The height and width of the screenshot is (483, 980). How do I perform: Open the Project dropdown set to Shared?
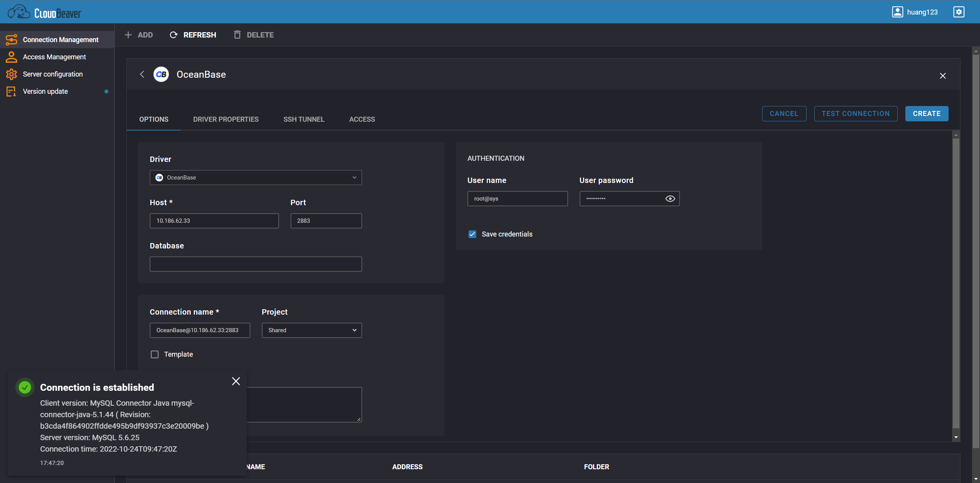click(x=312, y=330)
